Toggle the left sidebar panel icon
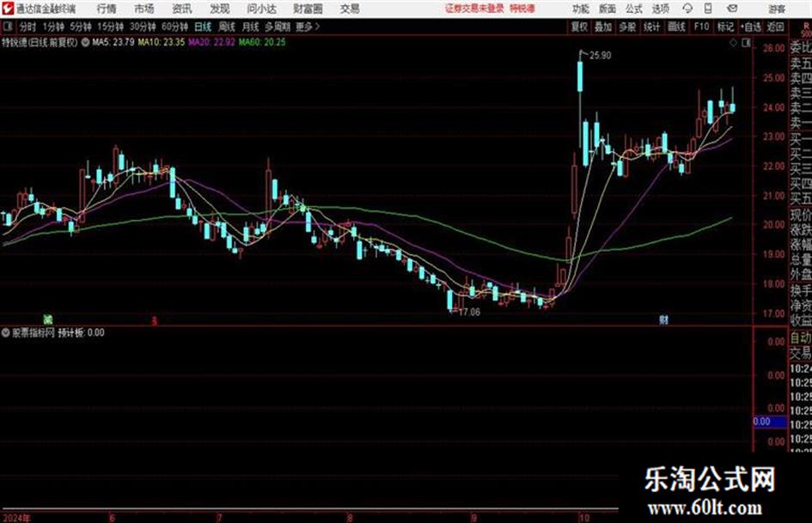 coord(7,26)
